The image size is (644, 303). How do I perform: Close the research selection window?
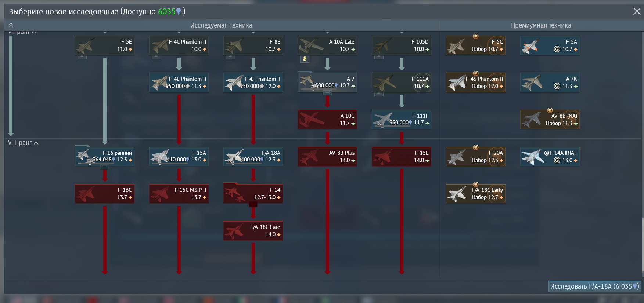pos(637,11)
